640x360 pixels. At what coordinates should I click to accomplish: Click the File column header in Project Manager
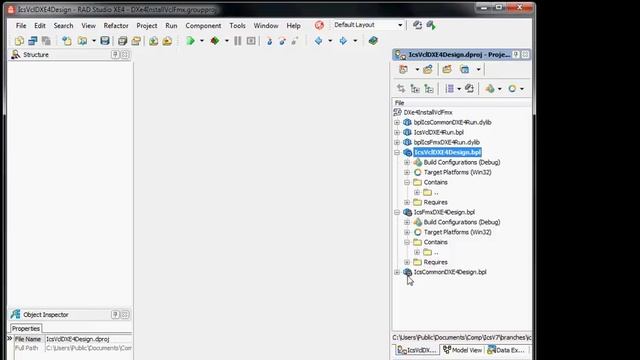461,103
